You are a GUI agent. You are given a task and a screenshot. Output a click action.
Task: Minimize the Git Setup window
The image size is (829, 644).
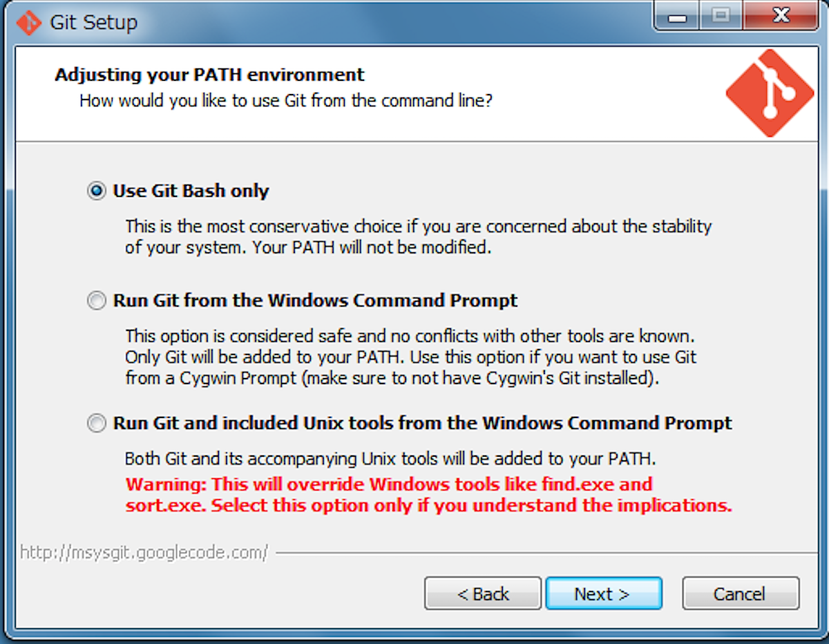tap(677, 16)
